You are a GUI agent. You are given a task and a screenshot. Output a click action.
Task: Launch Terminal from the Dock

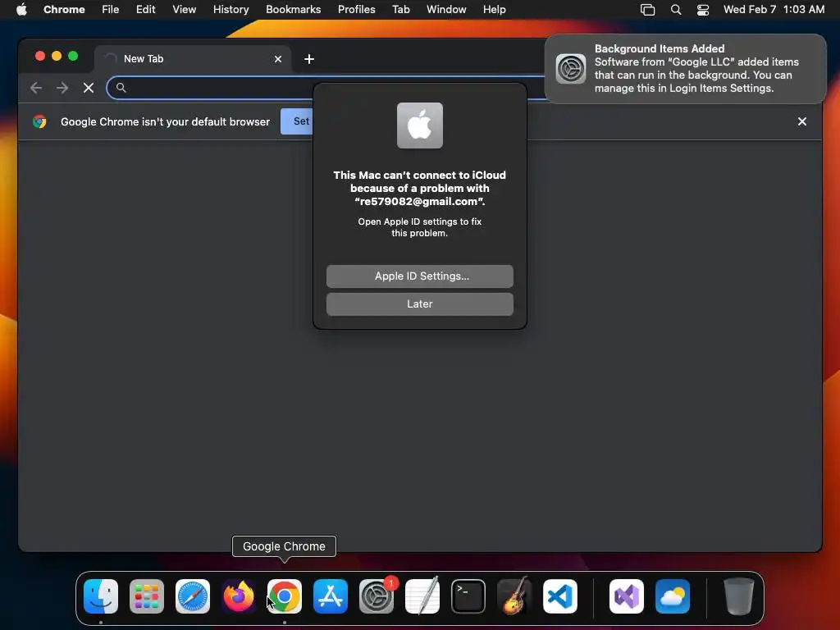pos(468,596)
